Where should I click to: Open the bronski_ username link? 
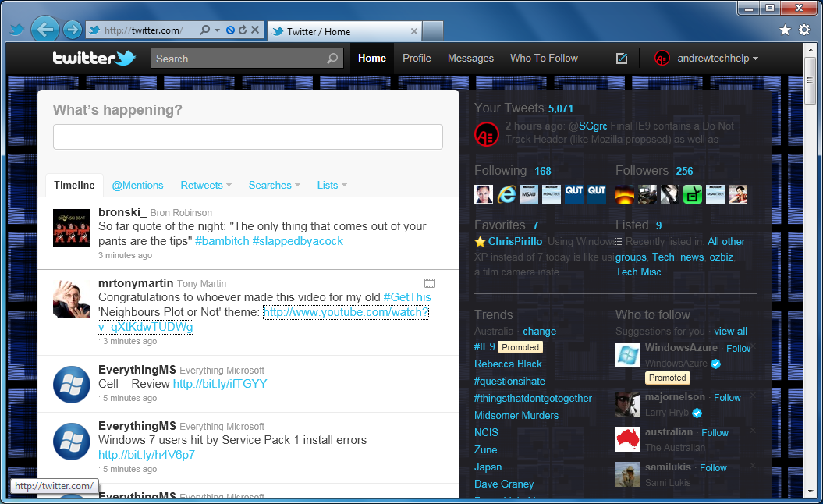122,212
